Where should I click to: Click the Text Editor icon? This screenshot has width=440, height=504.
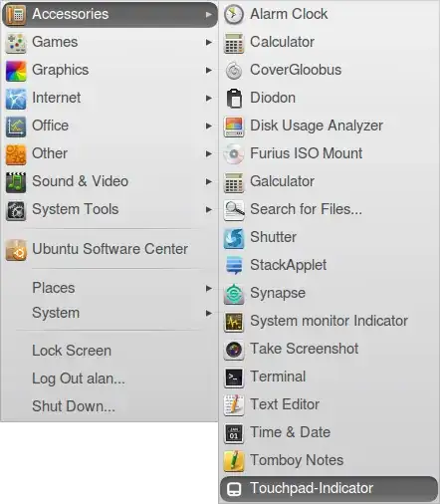click(234, 405)
